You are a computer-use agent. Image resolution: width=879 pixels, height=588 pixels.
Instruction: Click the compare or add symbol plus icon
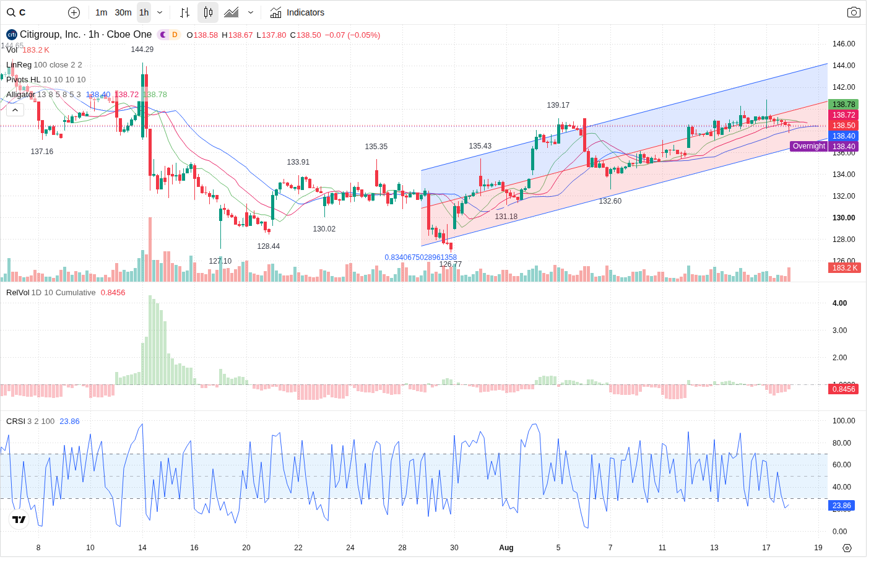point(74,12)
